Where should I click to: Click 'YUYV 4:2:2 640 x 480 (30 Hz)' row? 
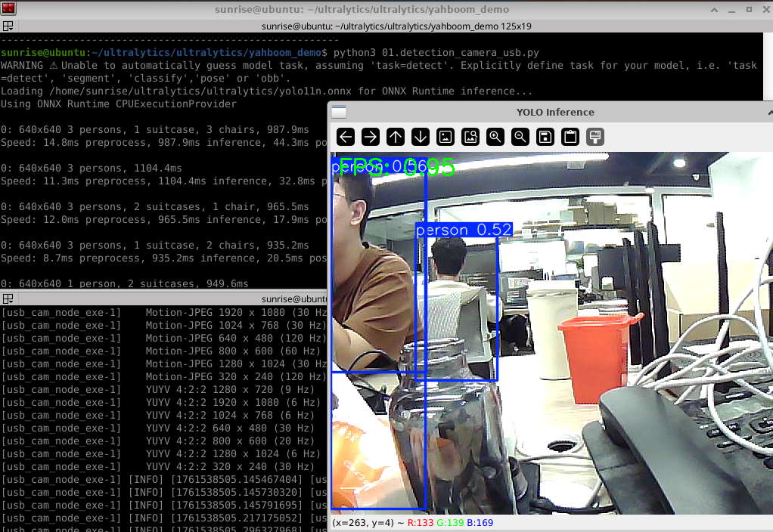click(158, 428)
